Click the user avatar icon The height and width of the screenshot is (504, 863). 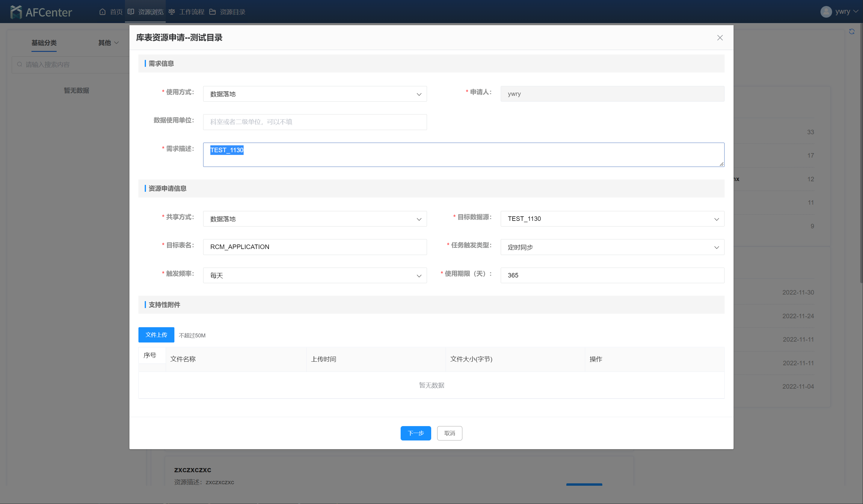coord(826,12)
